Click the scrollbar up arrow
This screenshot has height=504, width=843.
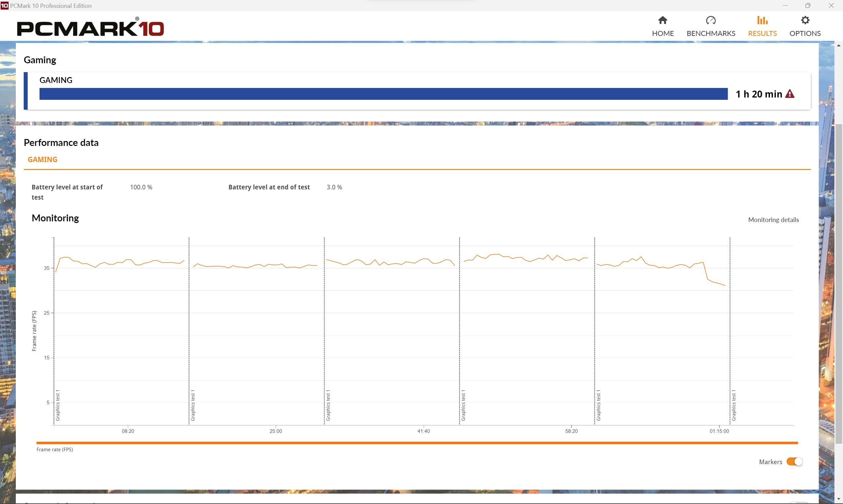pos(839,45)
